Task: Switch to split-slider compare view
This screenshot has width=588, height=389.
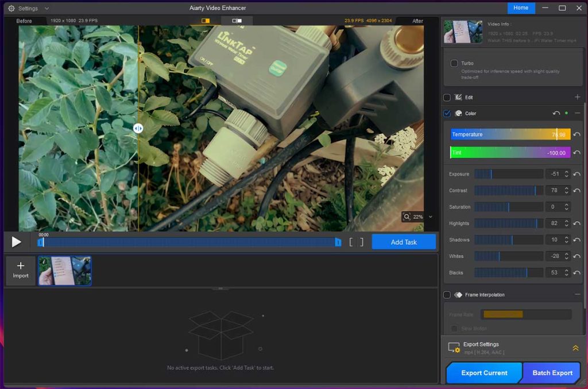Action: [206, 21]
